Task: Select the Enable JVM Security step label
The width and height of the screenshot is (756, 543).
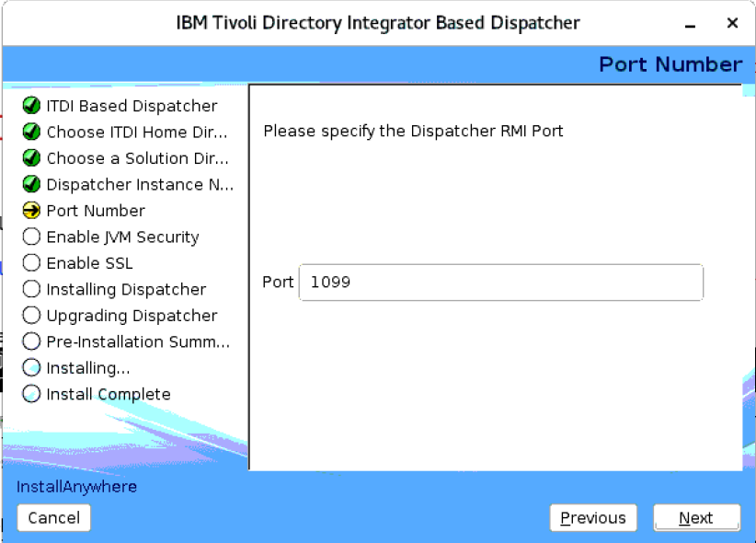Action: click(122, 237)
